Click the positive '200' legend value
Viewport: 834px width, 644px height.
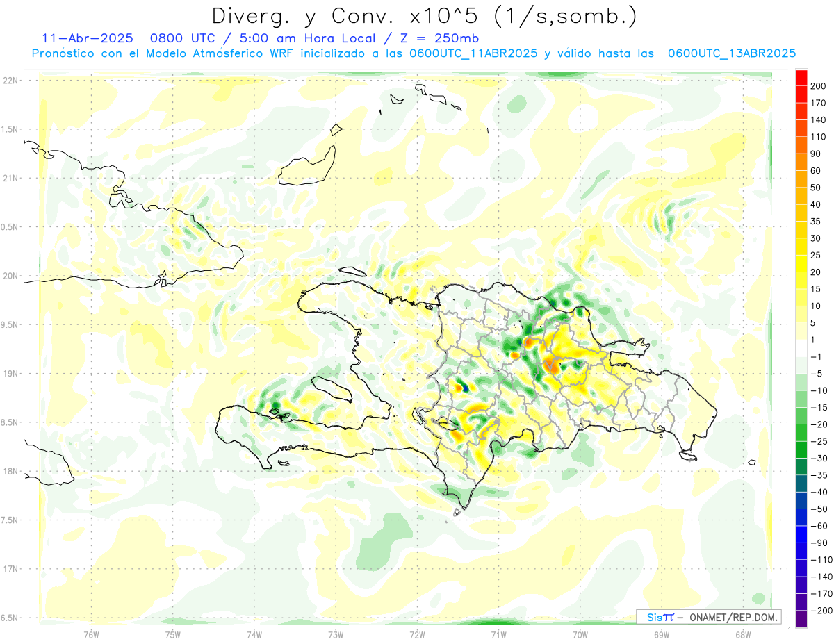coord(819,86)
